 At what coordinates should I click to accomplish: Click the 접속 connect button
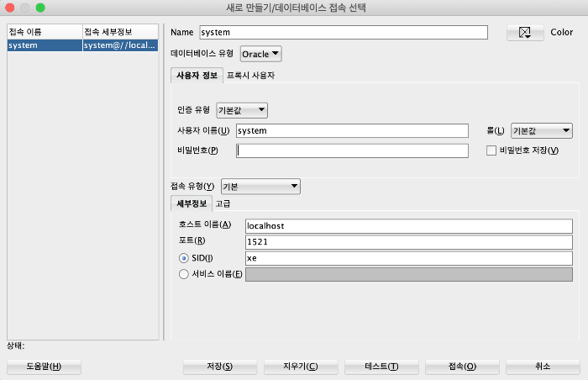(462, 367)
